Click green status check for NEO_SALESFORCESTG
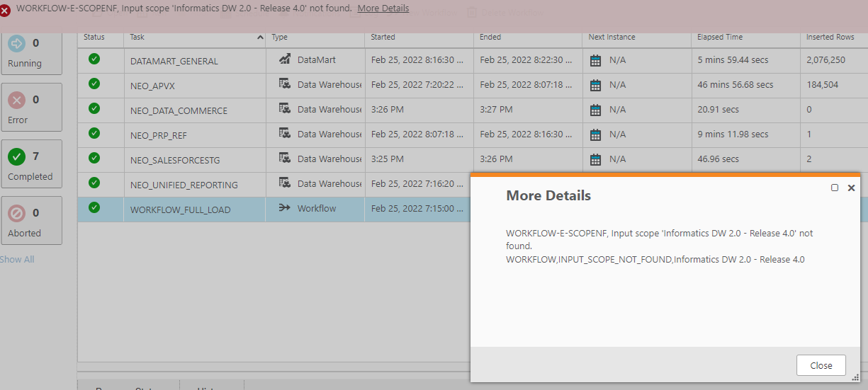 (94, 158)
